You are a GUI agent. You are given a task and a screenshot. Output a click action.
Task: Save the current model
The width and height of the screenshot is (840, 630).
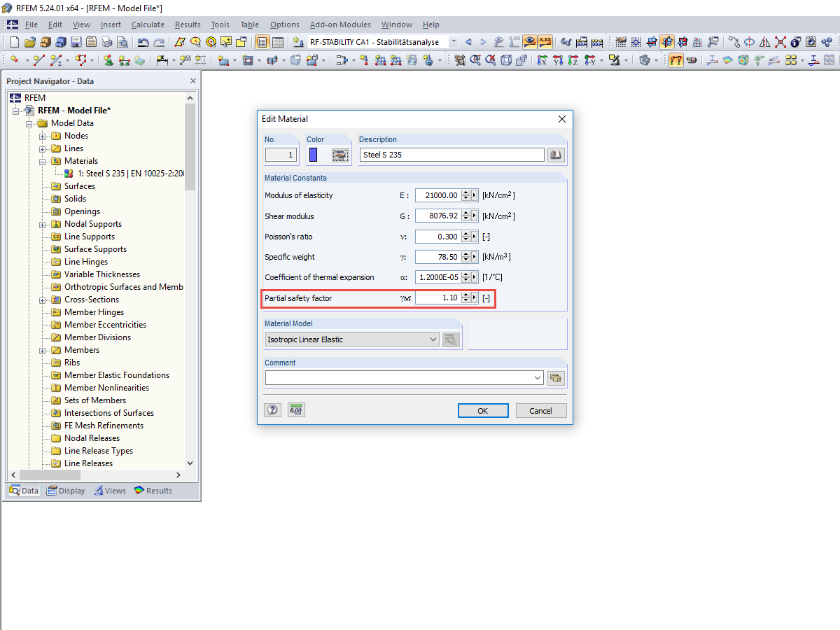coord(76,42)
